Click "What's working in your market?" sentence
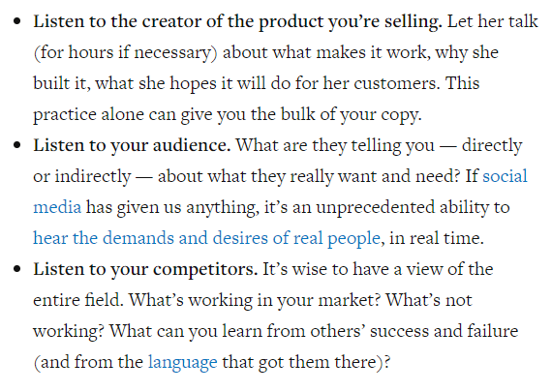The width and height of the screenshot is (552, 392). pos(255,300)
